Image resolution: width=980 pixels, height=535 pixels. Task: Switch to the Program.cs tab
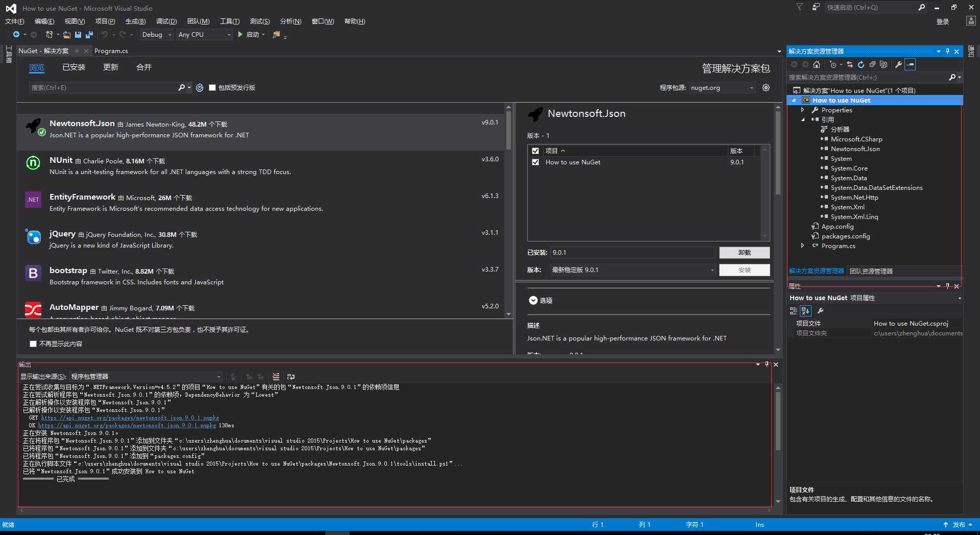[111, 51]
